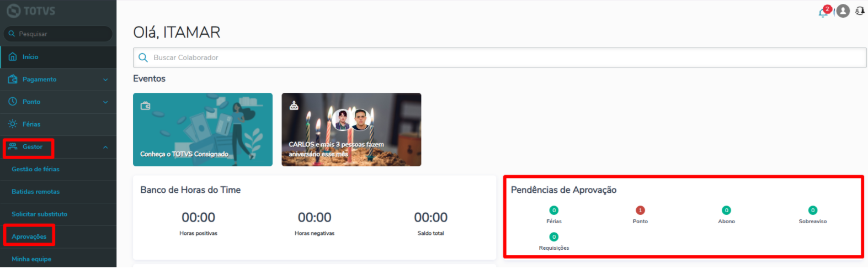Viewport: 868px width, 268px height.
Task: Expand the Pagamento menu chevron
Action: (105, 80)
